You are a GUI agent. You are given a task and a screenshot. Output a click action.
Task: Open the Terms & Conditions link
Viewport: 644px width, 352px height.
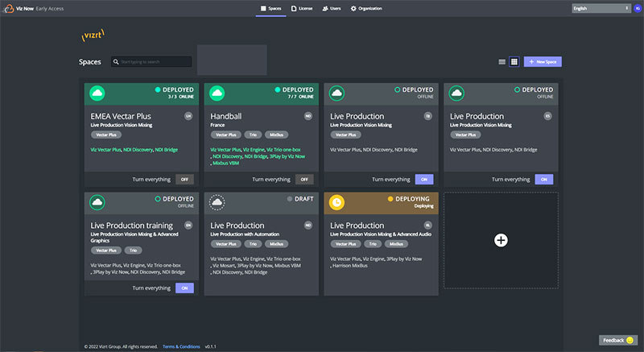[181, 346]
